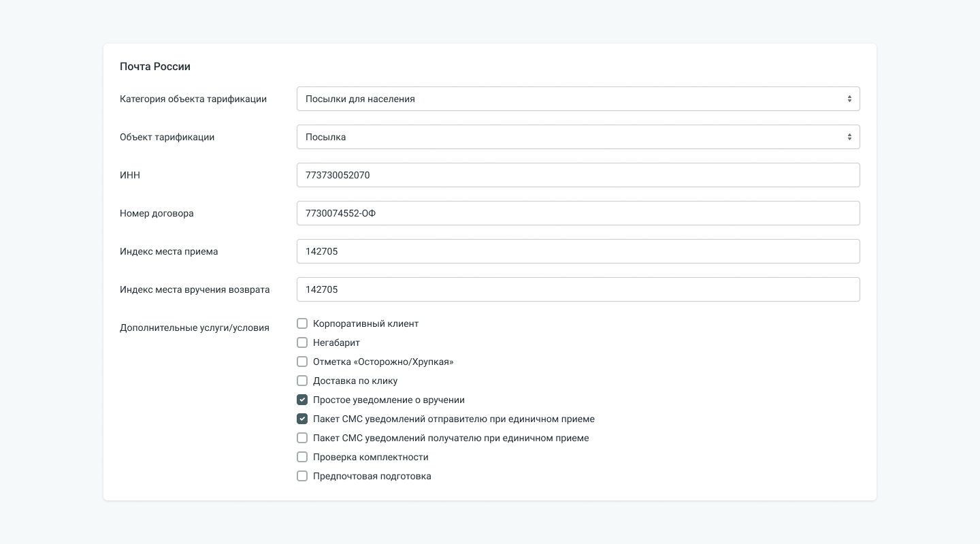
Task: Select the Индекс места вручения возврата field
Action: [578, 289]
